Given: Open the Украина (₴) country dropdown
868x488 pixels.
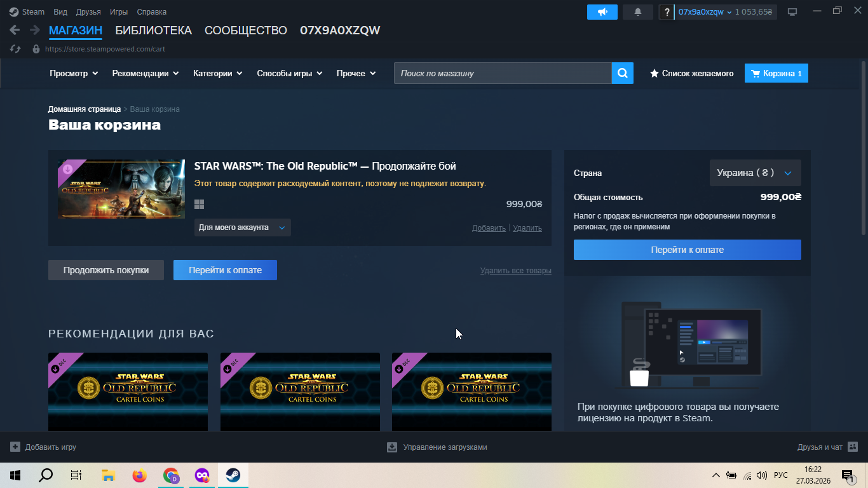Looking at the screenshot, I should (755, 173).
